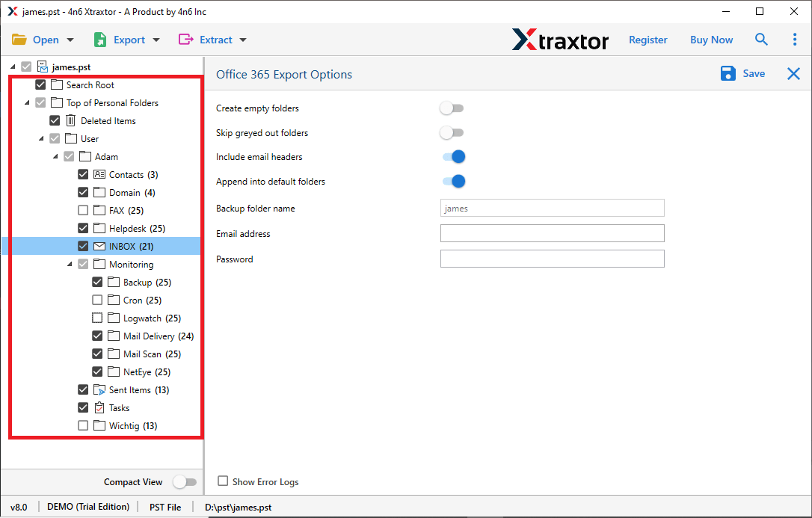Uncheck the Deleted Items checkbox
Screen dimensions: 812x518
[x=55, y=120]
